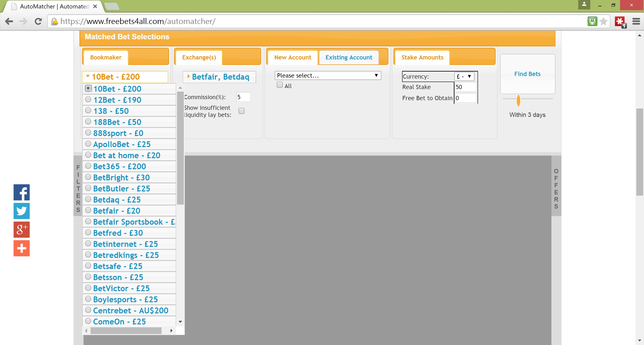The height and width of the screenshot is (345, 644).
Task: Select Centrebet - AU$200 bookmaker
Action: pos(129,311)
